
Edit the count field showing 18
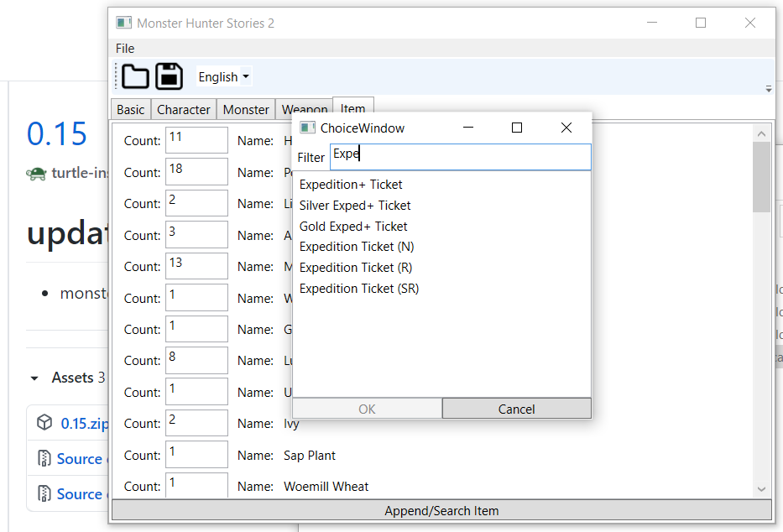[x=196, y=172]
